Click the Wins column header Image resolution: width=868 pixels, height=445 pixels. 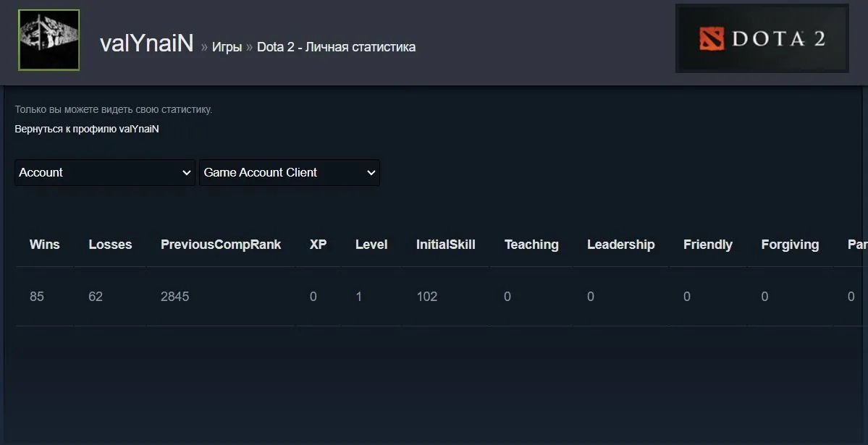tap(44, 245)
